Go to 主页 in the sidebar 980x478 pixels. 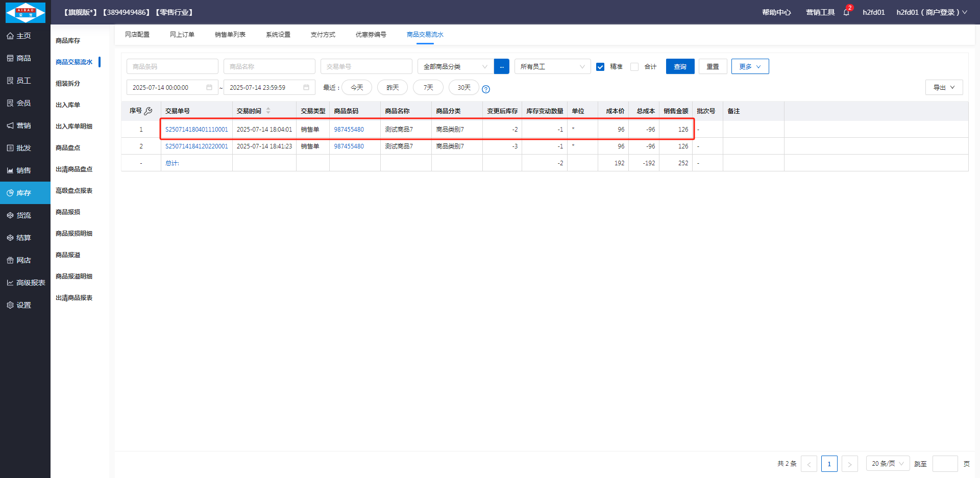[x=24, y=36]
